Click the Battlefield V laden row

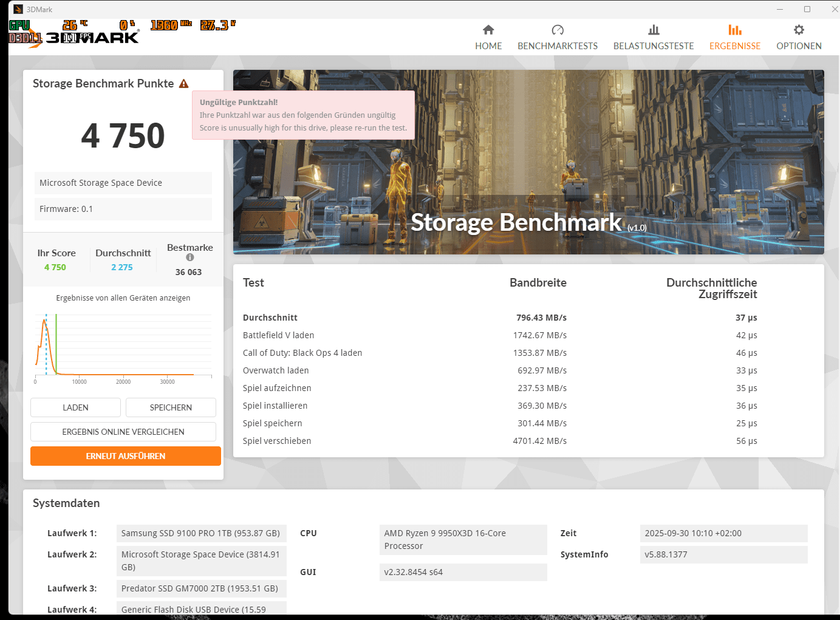500,335
